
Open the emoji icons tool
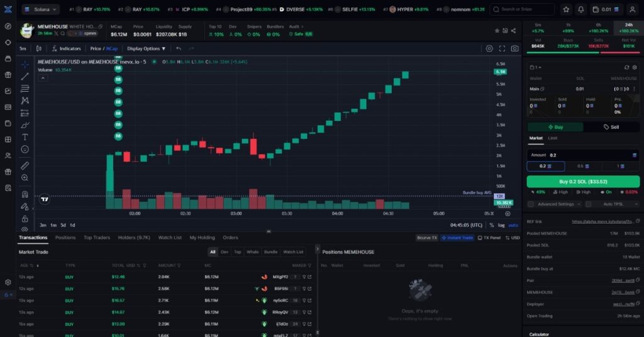pyautogui.click(x=25, y=150)
